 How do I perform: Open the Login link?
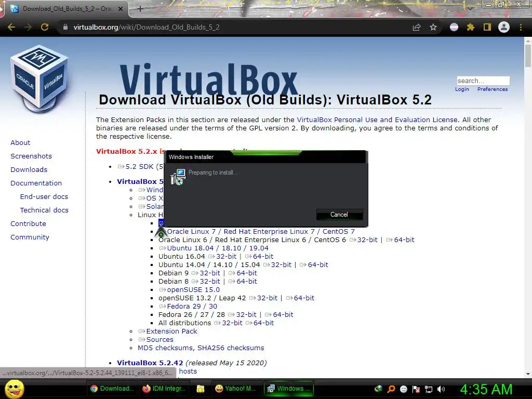pos(462,89)
